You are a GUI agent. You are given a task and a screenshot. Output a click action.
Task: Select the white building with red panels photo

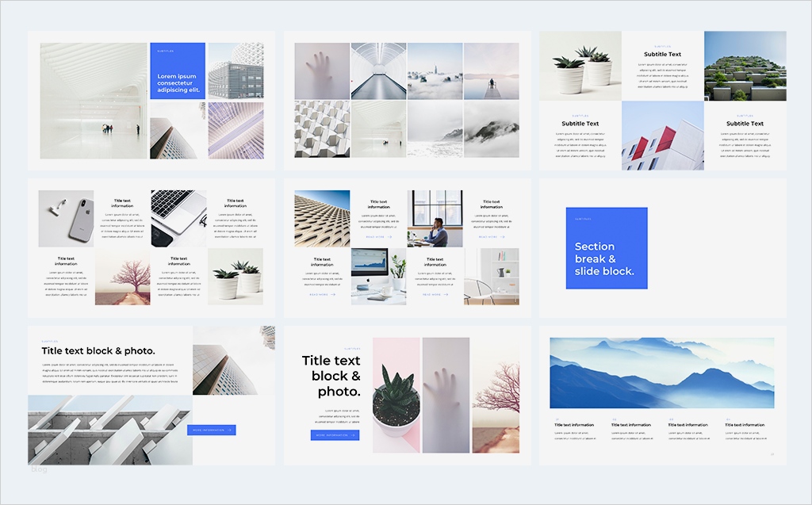click(x=663, y=136)
